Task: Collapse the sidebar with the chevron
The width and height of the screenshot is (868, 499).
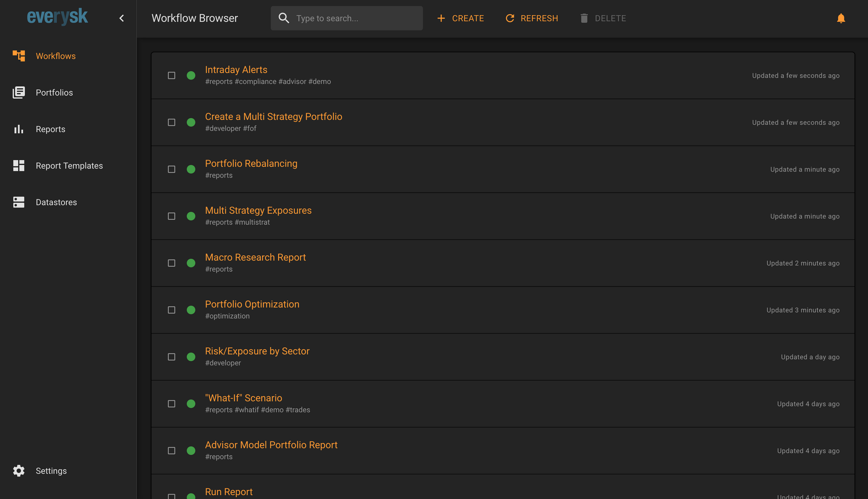Action: [x=122, y=18]
